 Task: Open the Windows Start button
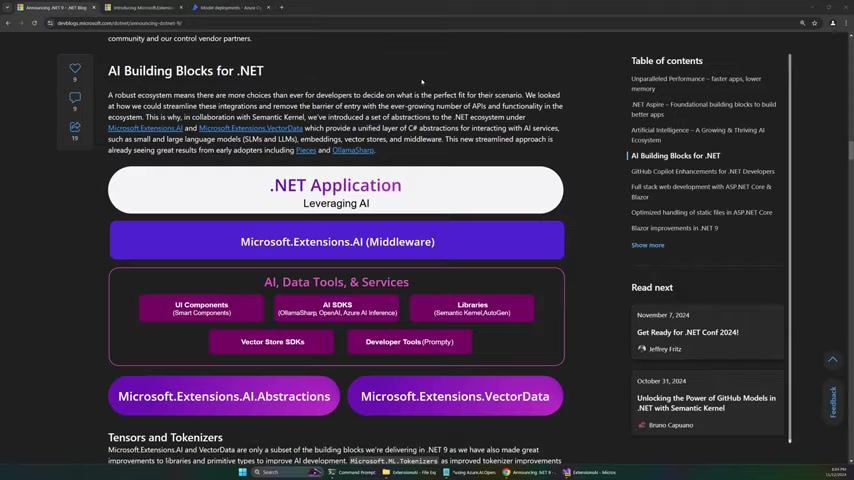243,472
